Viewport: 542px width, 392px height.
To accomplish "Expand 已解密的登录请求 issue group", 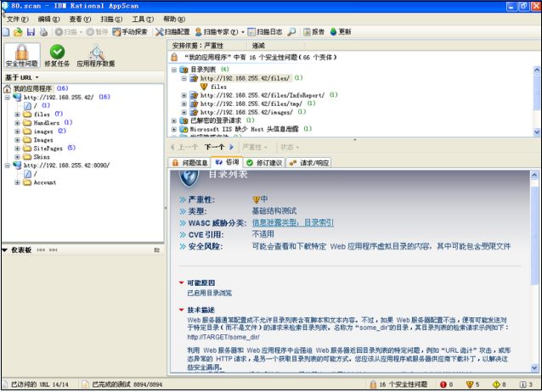I will pos(174,120).
